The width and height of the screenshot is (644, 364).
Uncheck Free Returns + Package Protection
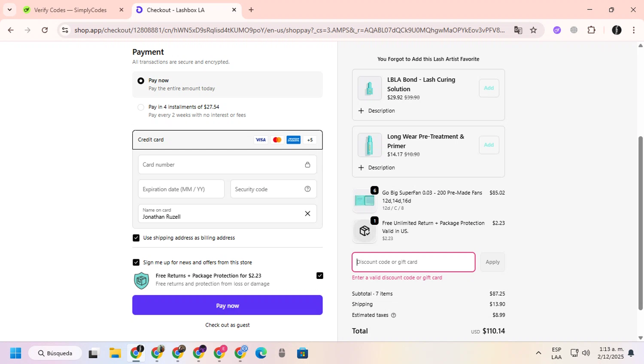tap(320, 276)
